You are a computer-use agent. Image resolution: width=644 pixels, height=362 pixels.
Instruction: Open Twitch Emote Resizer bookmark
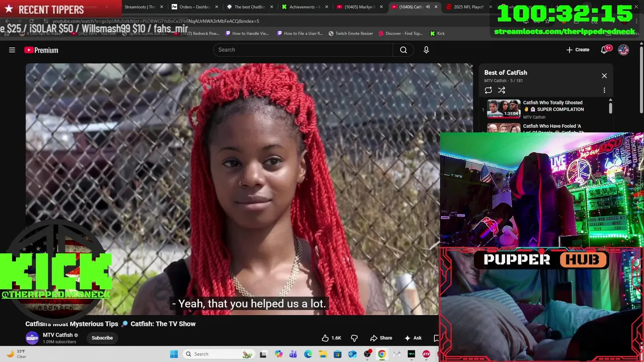[351, 33]
